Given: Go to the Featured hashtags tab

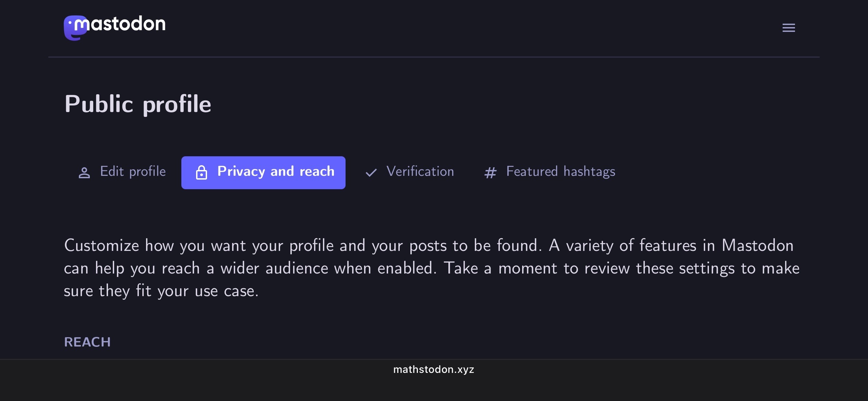Looking at the screenshot, I should click(560, 172).
